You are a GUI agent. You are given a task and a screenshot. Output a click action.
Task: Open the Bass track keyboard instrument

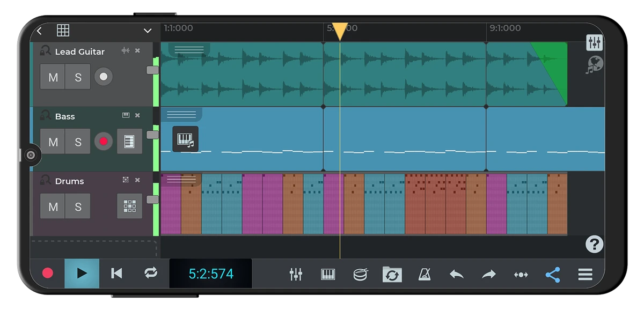pos(129,142)
